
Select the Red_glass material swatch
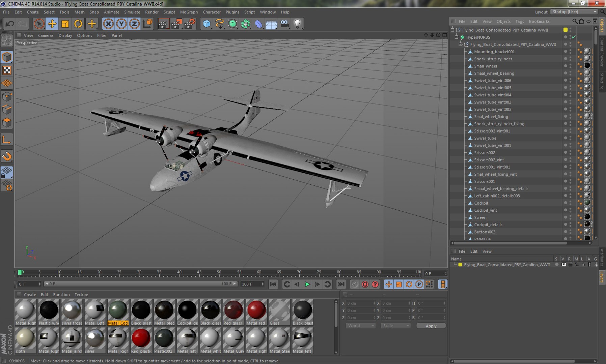click(233, 312)
